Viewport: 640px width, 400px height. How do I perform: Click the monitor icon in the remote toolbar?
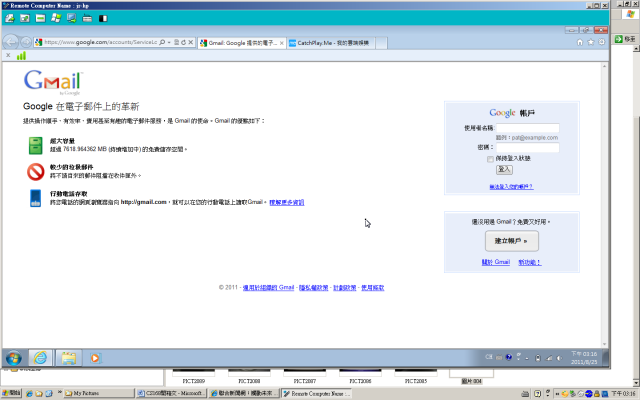point(71,18)
